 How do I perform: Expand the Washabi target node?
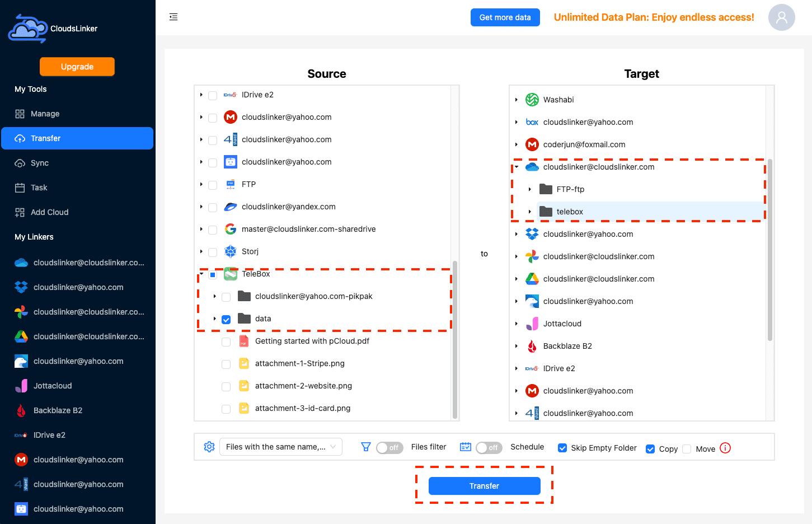[516, 100]
